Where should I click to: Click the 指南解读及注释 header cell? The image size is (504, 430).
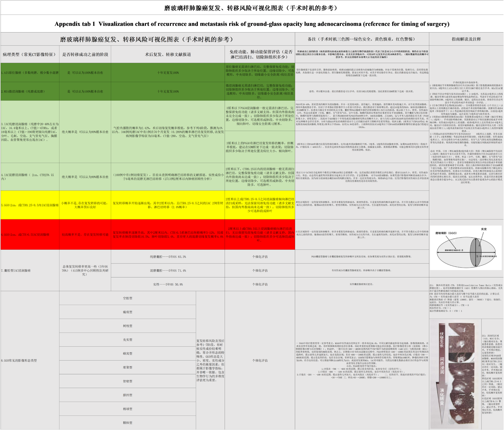pyautogui.click(x=466, y=39)
